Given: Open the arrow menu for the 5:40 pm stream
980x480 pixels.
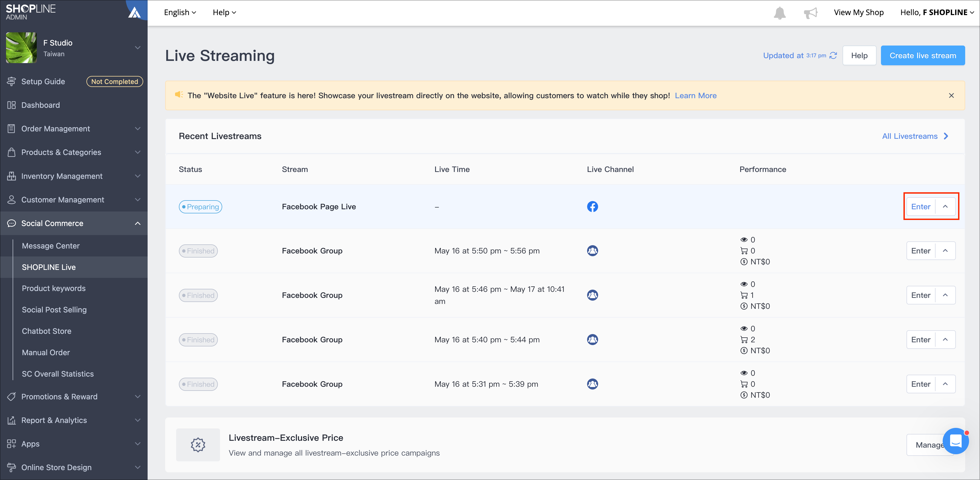Looking at the screenshot, I should 945,340.
